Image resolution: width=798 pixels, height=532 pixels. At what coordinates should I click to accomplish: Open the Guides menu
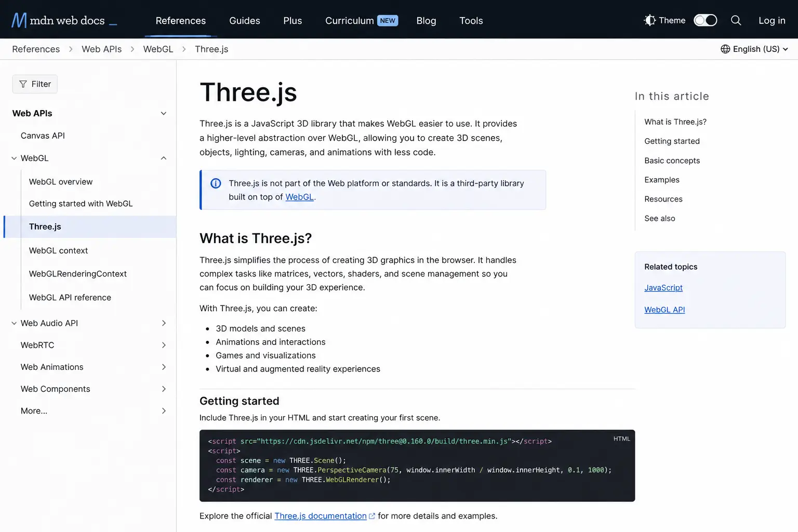tap(245, 21)
